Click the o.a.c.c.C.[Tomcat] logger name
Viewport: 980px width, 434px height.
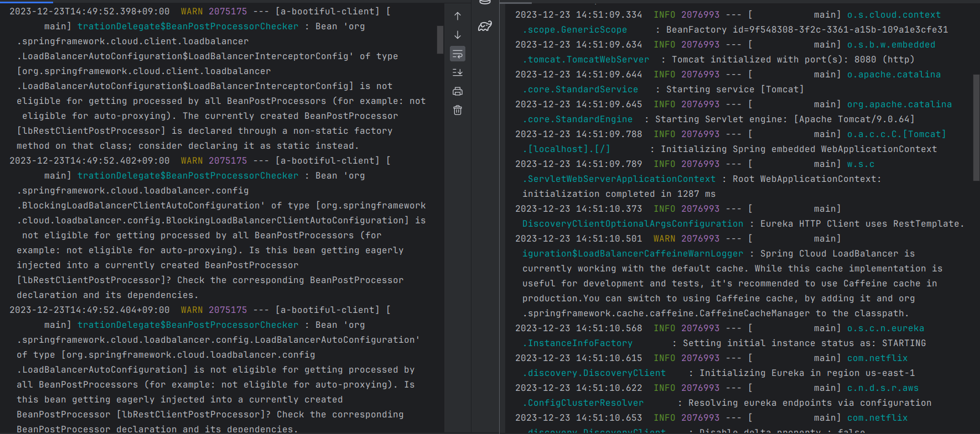click(896, 134)
